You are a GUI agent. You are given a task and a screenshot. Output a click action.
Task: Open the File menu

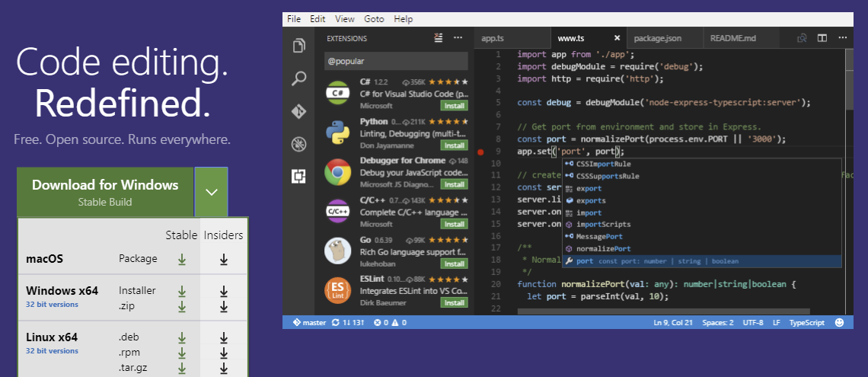click(294, 19)
